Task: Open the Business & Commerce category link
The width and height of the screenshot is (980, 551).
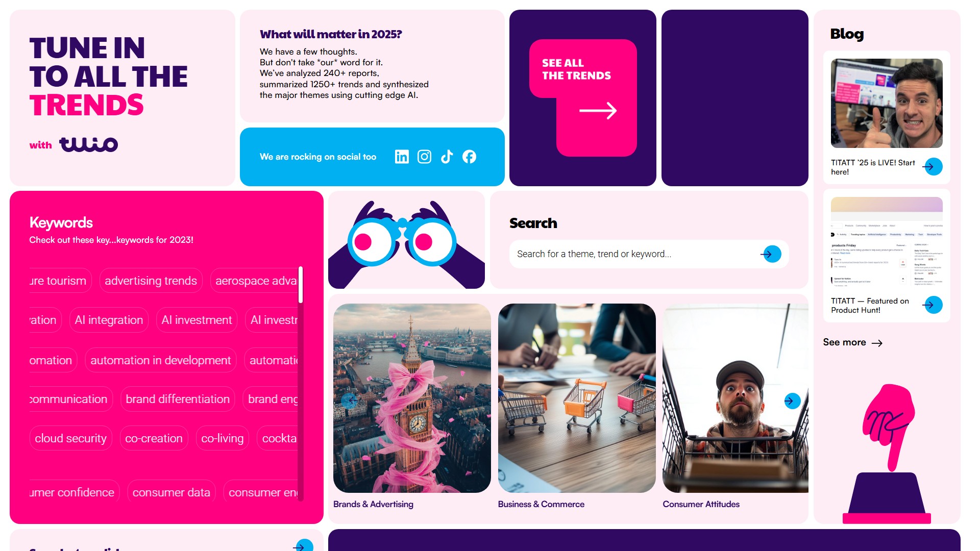Action: coord(541,504)
